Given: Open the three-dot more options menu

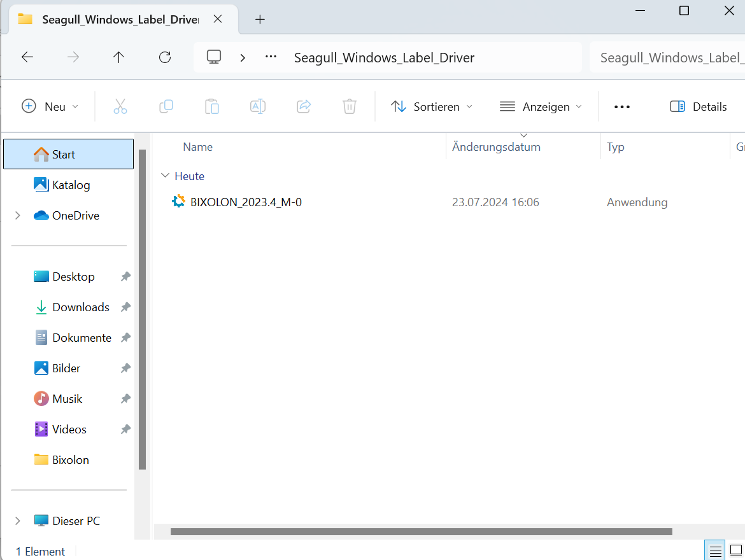Looking at the screenshot, I should (x=622, y=107).
